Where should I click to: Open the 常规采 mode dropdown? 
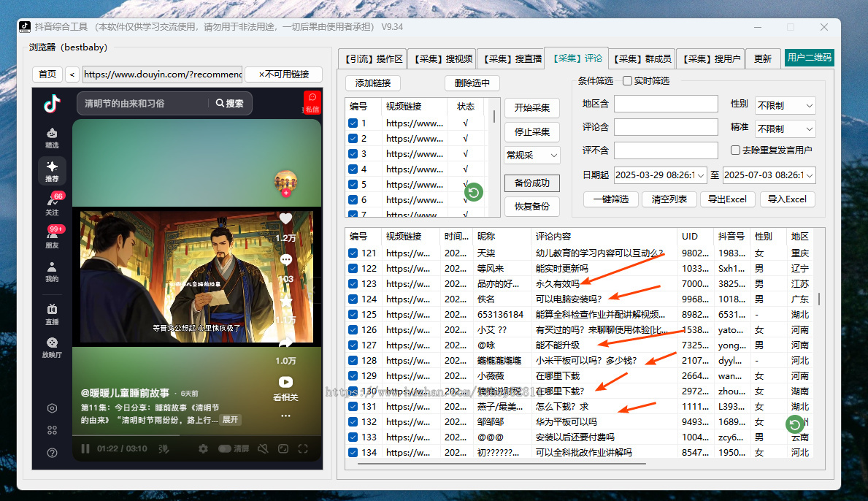tap(532, 156)
